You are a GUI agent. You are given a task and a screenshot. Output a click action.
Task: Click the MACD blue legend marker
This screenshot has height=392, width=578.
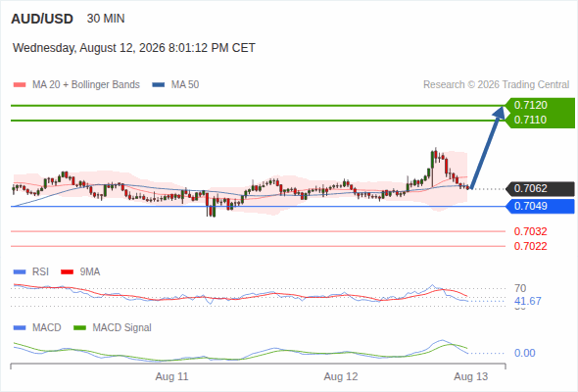pyautogui.click(x=20, y=328)
